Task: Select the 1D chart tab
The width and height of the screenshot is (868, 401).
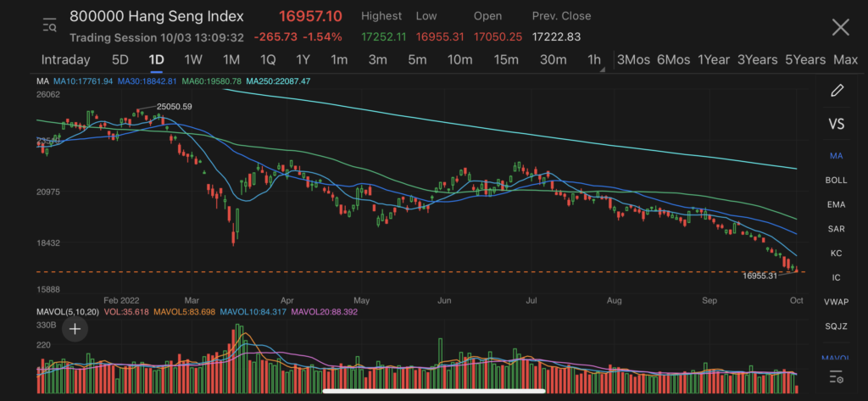Action: [x=157, y=60]
